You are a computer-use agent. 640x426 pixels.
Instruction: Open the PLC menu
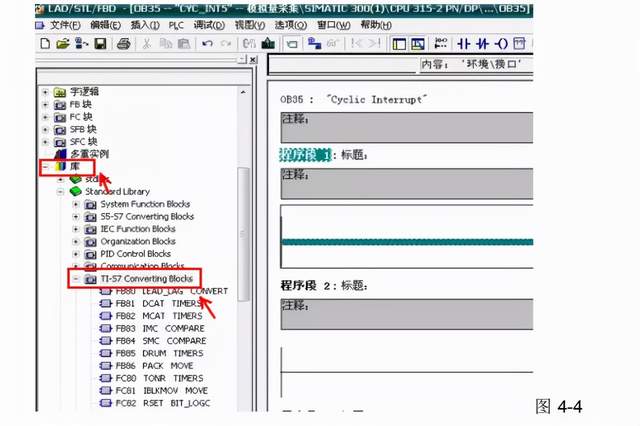point(176,25)
